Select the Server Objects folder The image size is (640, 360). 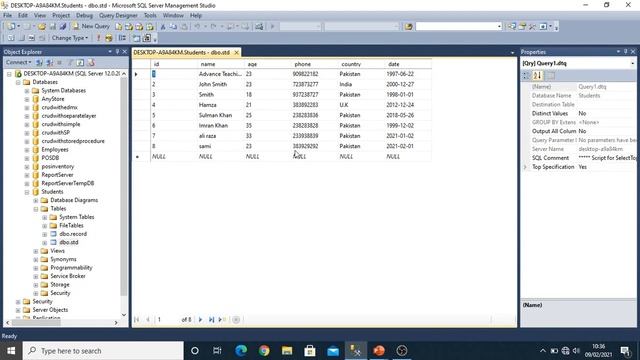(50, 310)
